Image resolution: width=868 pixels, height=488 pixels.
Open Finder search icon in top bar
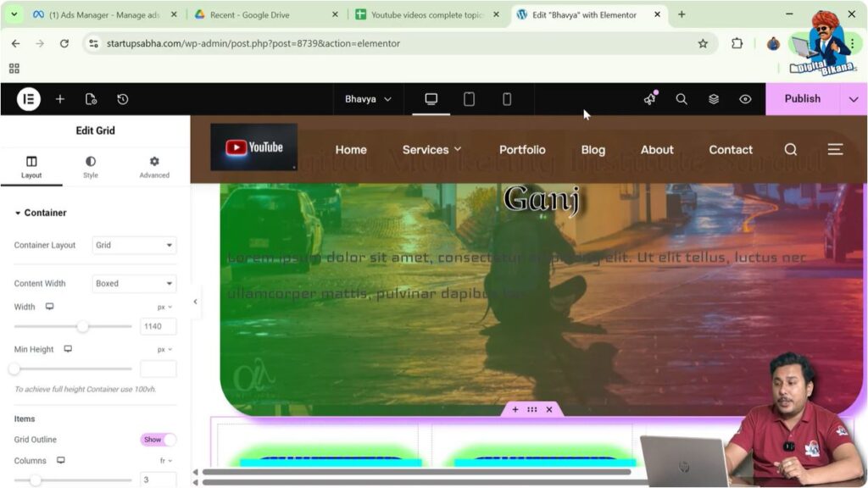(682, 99)
